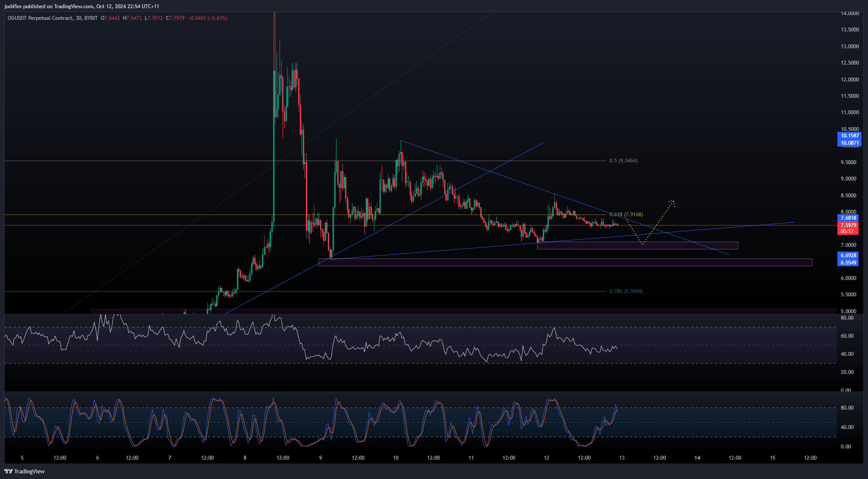Click the 11.0000 price axis tick
This screenshot has height=479, width=868.
(849, 112)
